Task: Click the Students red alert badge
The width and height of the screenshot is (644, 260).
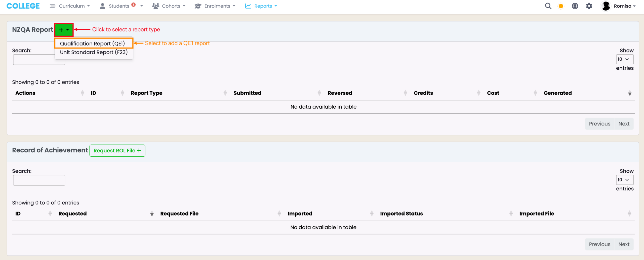Action: coord(134,5)
